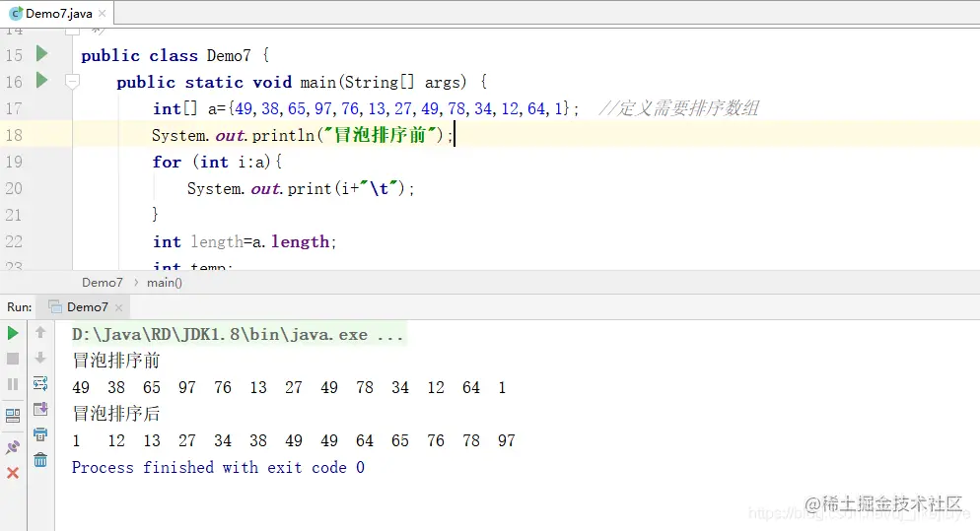Click the comment '//定义需要排序数组'

point(679,108)
